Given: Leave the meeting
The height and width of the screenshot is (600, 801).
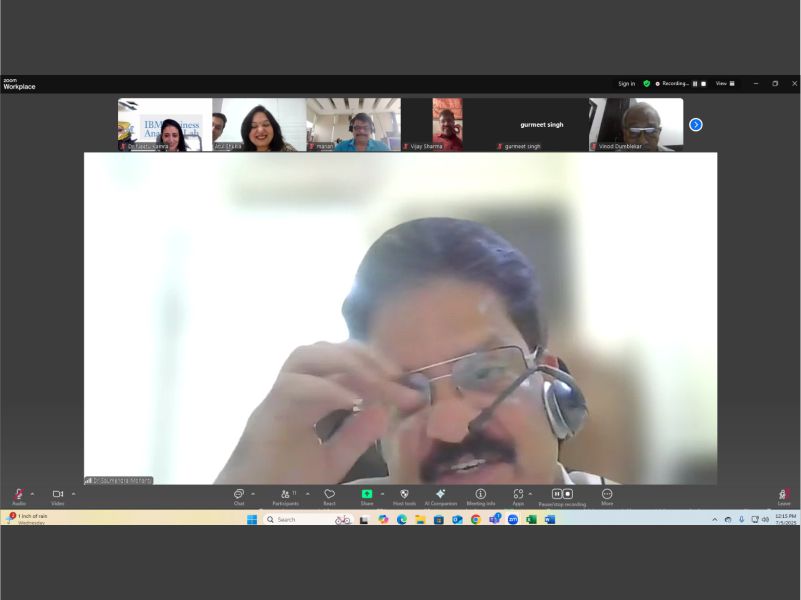Looking at the screenshot, I should pyautogui.click(x=784, y=495).
